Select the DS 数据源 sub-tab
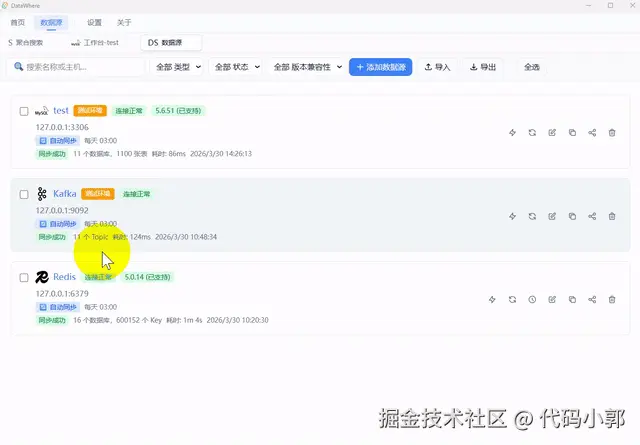This screenshot has width=640, height=445. [171, 42]
